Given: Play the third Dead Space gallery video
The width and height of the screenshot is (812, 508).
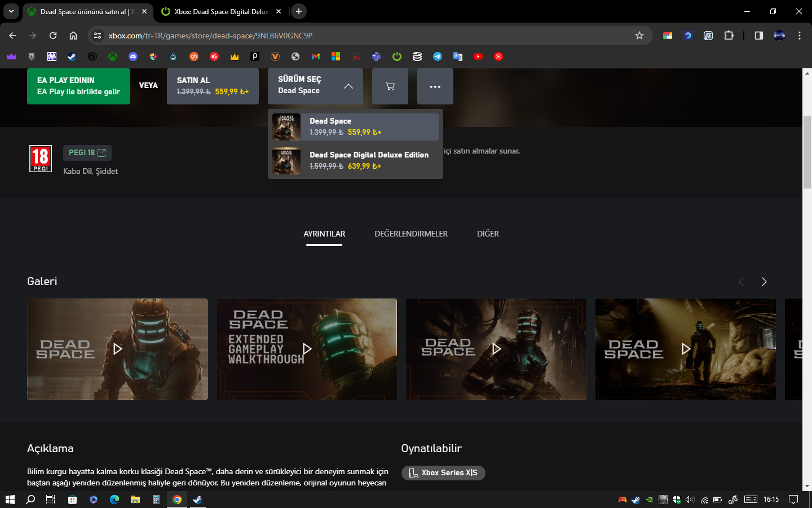Looking at the screenshot, I should pyautogui.click(x=496, y=349).
